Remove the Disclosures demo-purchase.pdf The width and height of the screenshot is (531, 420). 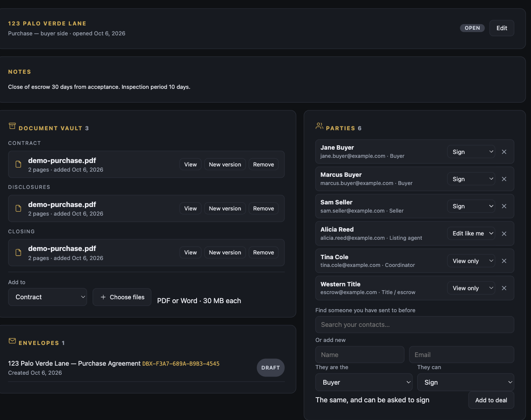[263, 208]
